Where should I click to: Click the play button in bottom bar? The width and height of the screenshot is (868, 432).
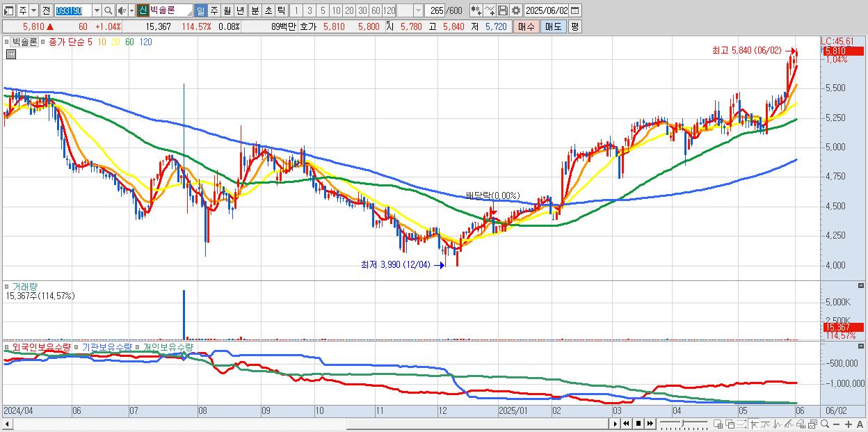[615, 424]
